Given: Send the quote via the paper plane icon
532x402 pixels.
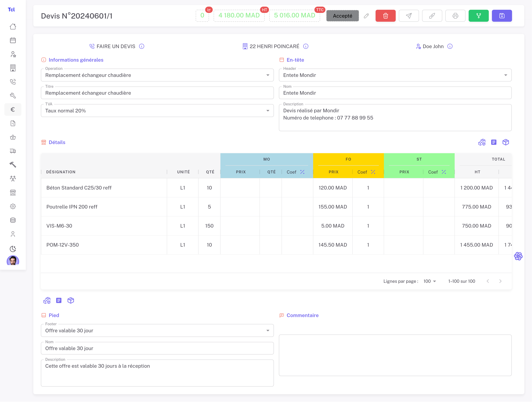Looking at the screenshot, I should pyautogui.click(x=409, y=16).
